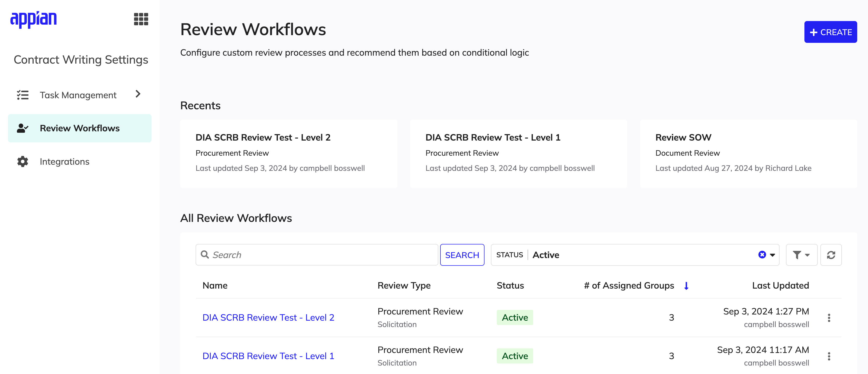Click Active status badge in Level 2 row
The height and width of the screenshot is (374, 868).
click(x=515, y=317)
